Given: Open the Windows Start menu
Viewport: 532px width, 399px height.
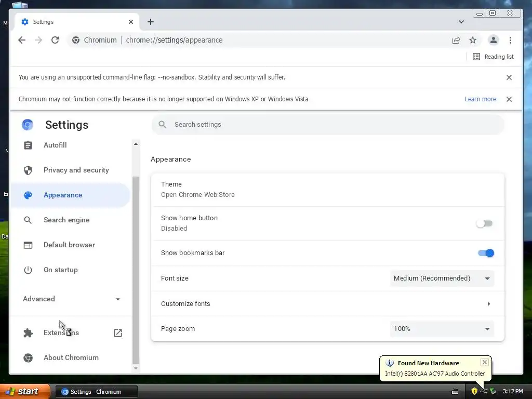Looking at the screenshot, I should [25, 392].
